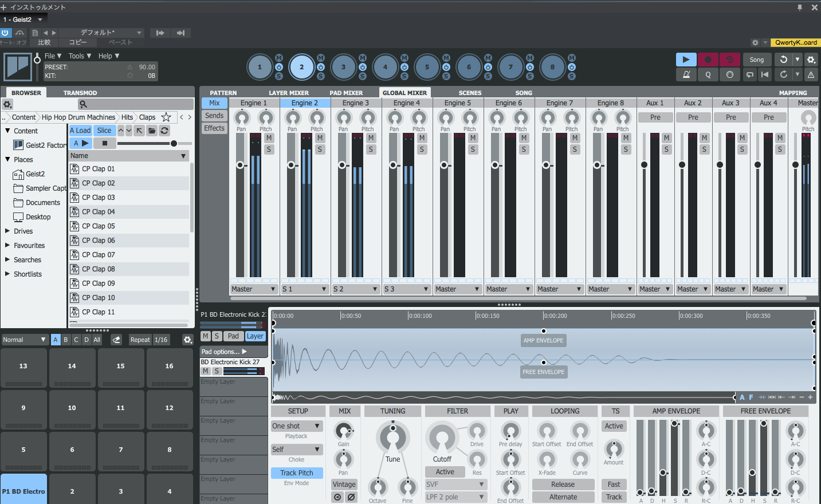Select engine 6 circle button
821x504 pixels.
pos(469,67)
